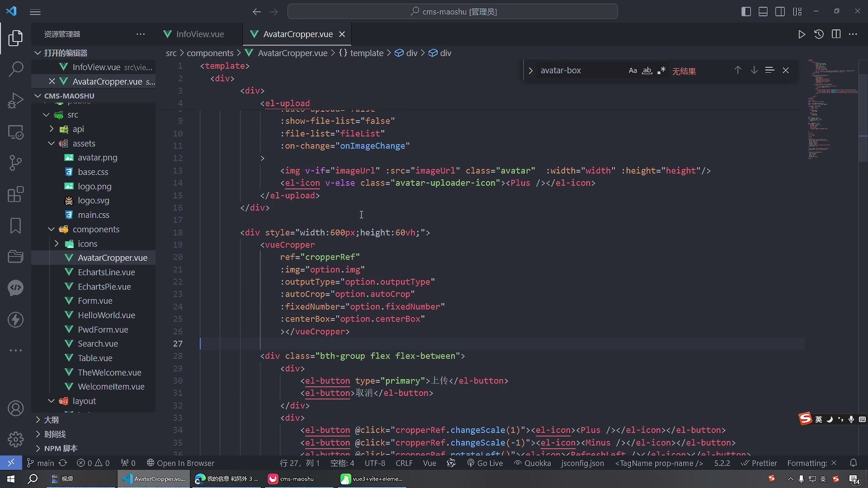
Task: Toggle primary side bar visibility
Action: (746, 11)
